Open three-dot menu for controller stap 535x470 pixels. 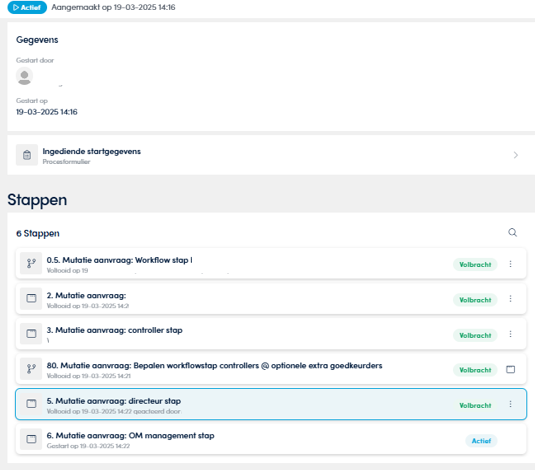(x=510, y=334)
